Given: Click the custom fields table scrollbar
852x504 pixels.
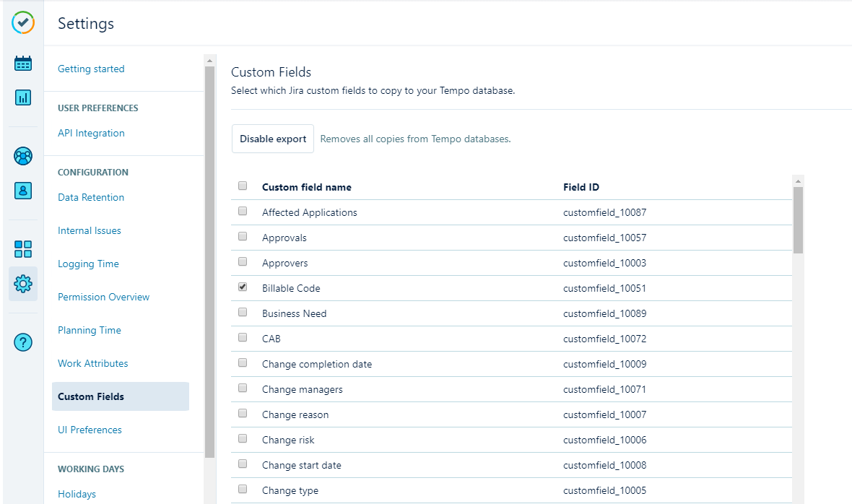Looking at the screenshot, I should 798,220.
